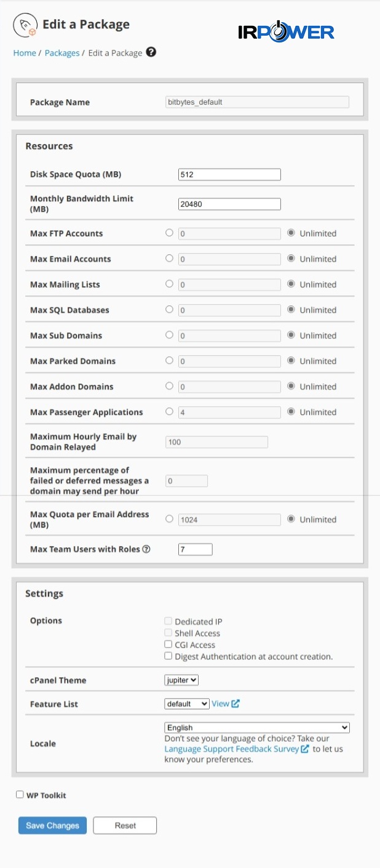Toggle the WP Toolkit checkbox

point(20,795)
